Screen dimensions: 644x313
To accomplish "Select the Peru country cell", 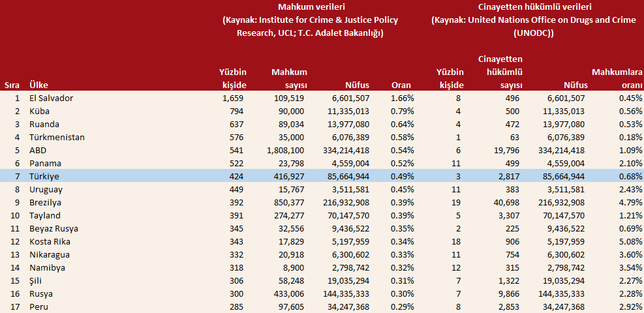I will coord(40,306).
